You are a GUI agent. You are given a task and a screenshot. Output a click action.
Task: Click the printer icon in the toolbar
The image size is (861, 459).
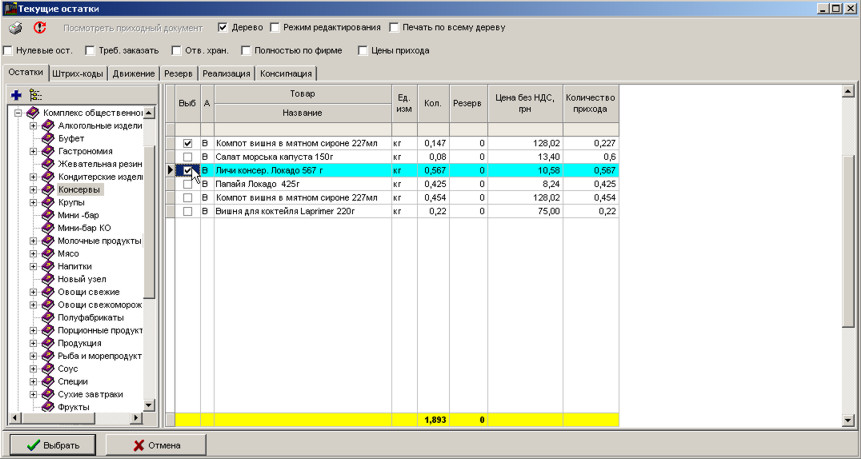coord(16,28)
